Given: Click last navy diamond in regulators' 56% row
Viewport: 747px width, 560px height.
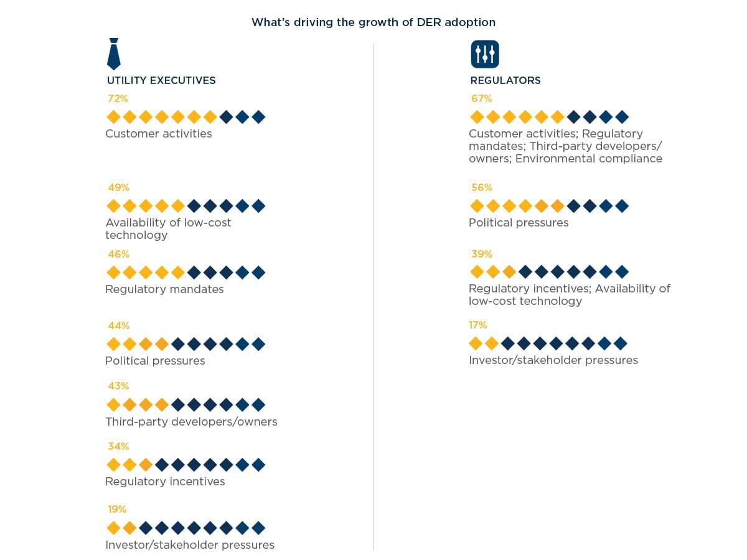Looking at the screenshot, I should pyautogui.click(x=622, y=206).
